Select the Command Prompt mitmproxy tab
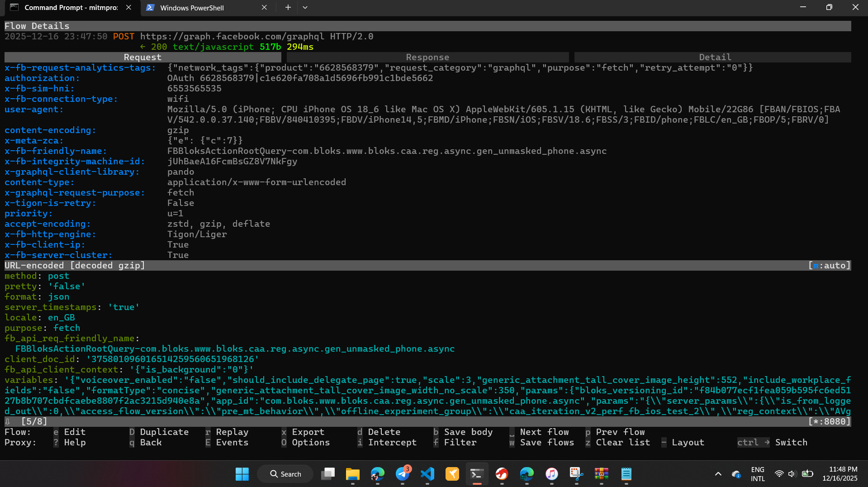This screenshot has height=487, width=868. coord(71,8)
